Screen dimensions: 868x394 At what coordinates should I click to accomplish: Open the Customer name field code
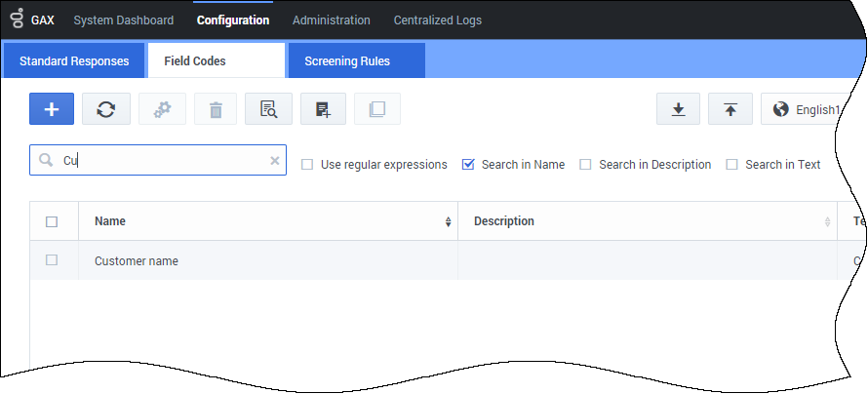(x=137, y=260)
